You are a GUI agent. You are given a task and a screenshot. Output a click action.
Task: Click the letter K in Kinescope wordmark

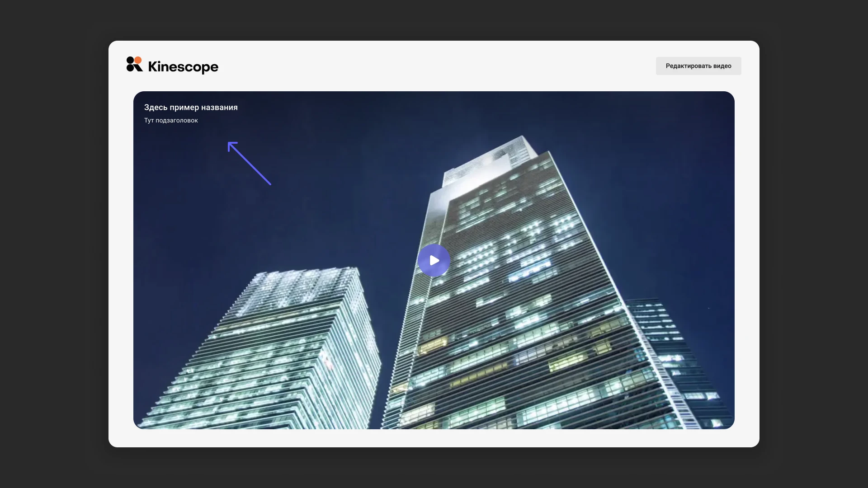click(x=153, y=66)
